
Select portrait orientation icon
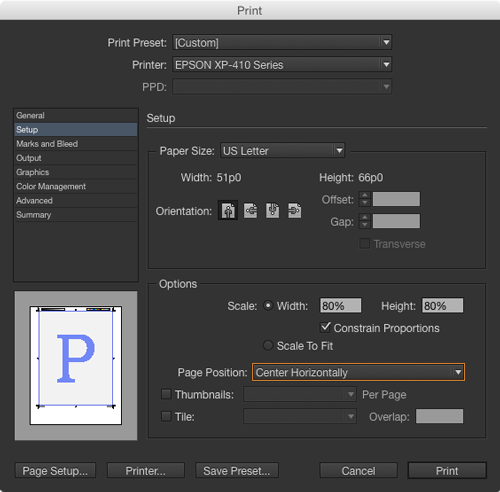coord(228,210)
